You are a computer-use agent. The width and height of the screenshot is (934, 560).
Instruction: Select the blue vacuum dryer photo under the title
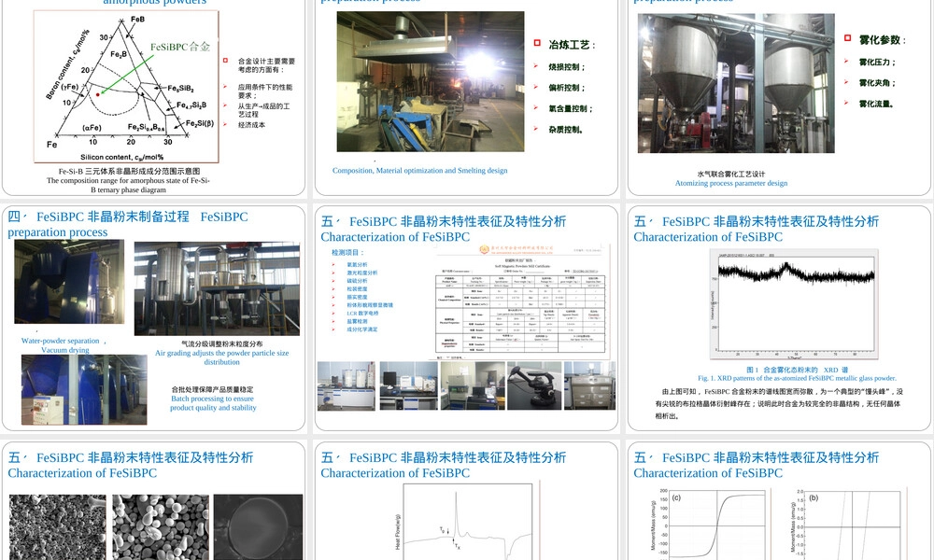69,282
